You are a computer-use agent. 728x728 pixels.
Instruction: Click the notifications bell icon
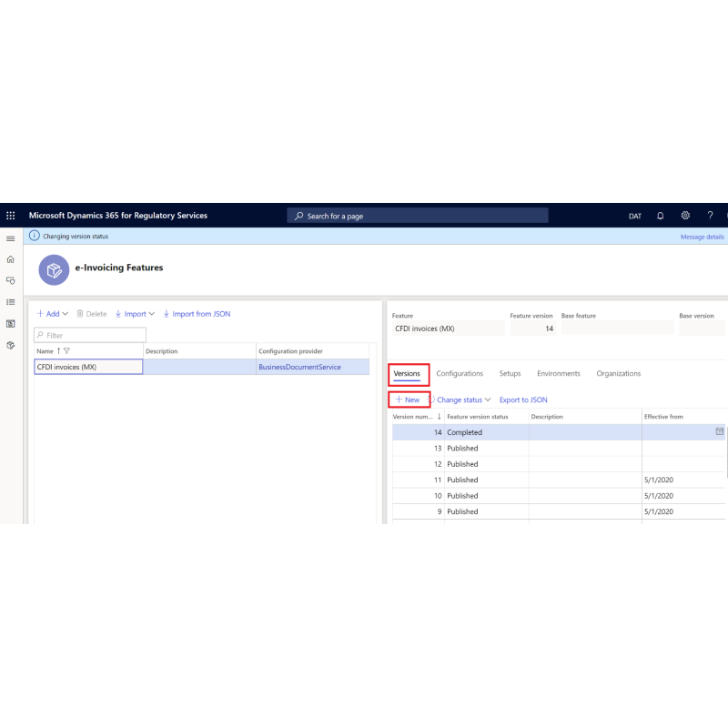(x=661, y=216)
